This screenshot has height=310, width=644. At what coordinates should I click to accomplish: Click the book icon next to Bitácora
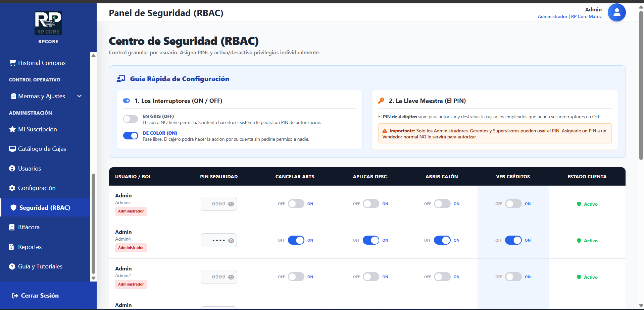click(12, 227)
